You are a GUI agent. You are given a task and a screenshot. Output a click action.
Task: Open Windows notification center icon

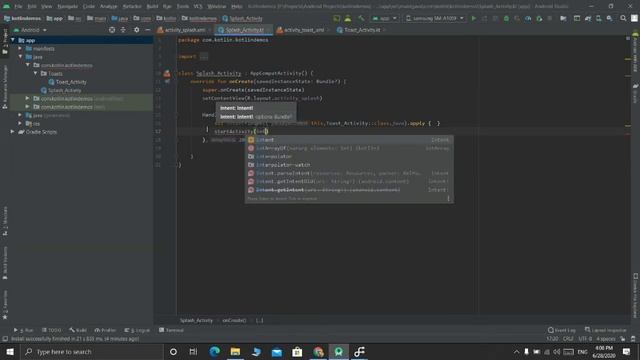[x=627, y=351]
